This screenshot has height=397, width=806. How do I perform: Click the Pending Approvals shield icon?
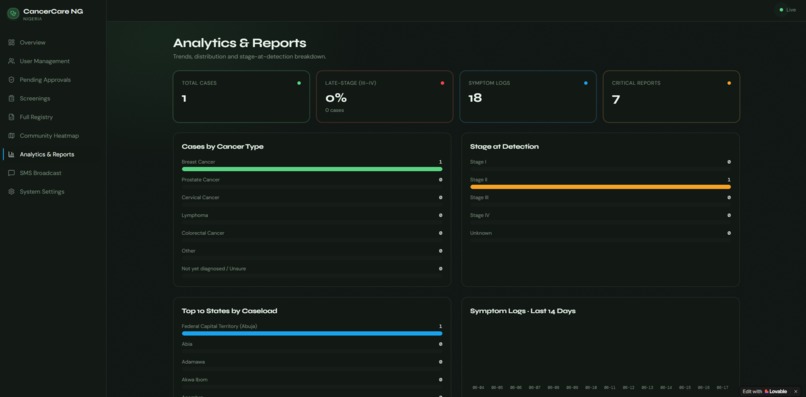[11, 80]
